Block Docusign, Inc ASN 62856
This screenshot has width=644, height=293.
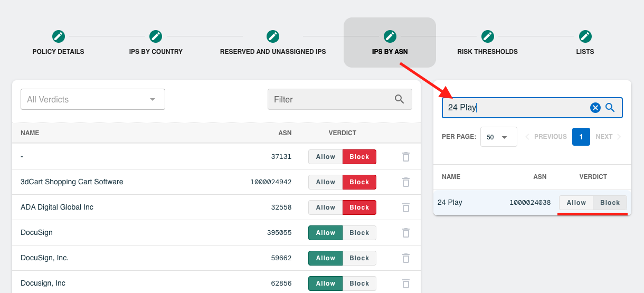pyautogui.click(x=359, y=283)
